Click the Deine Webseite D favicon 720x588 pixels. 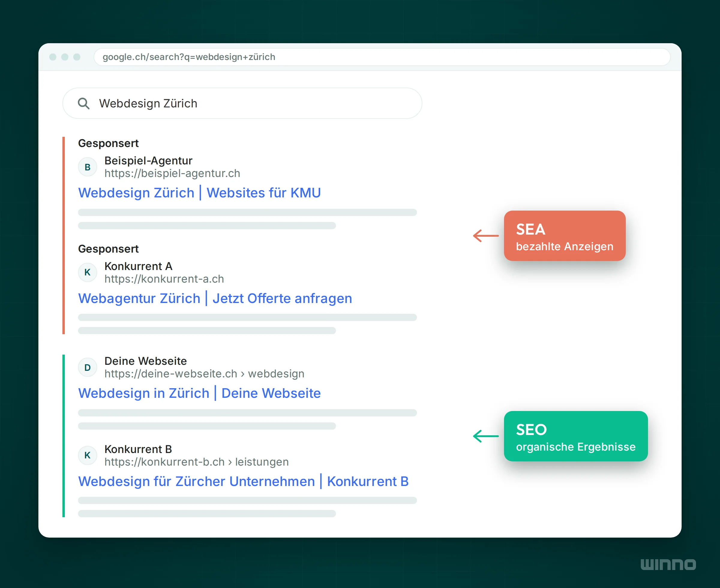click(x=88, y=367)
